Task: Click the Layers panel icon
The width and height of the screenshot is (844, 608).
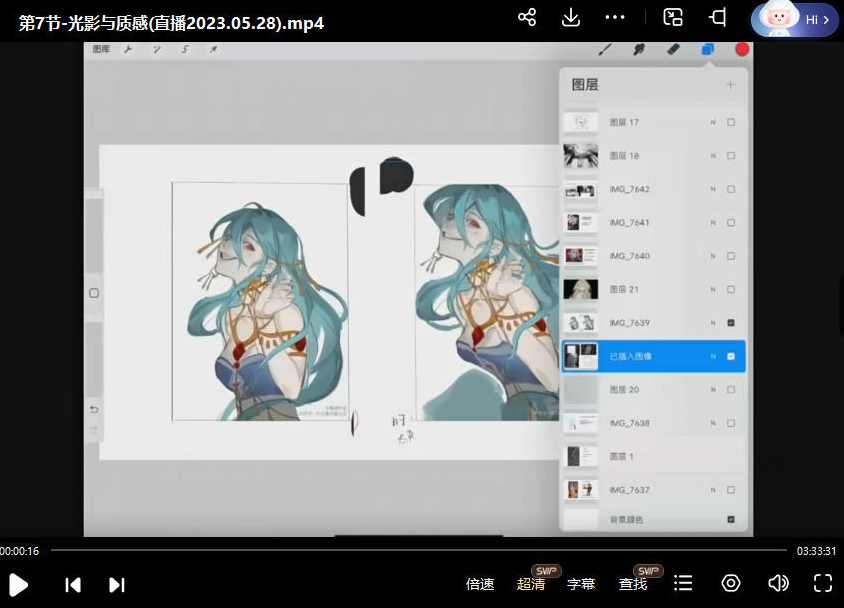Action: coord(706,49)
